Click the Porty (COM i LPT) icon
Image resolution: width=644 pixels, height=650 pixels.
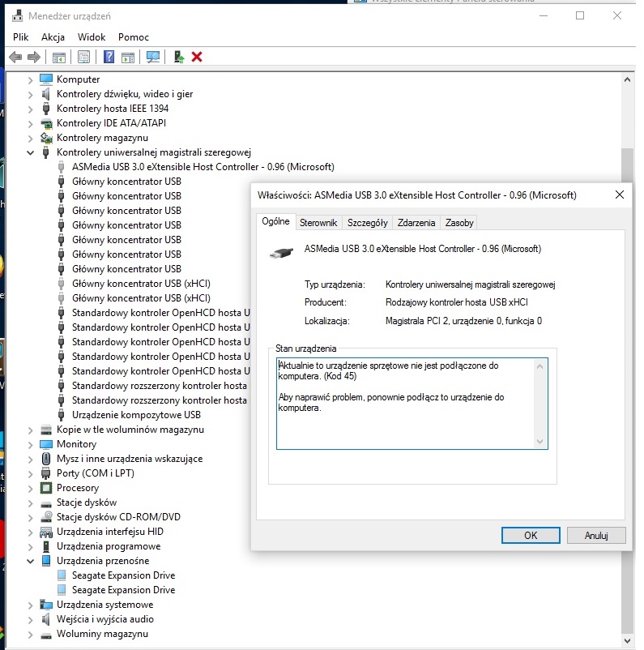[46, 473]
